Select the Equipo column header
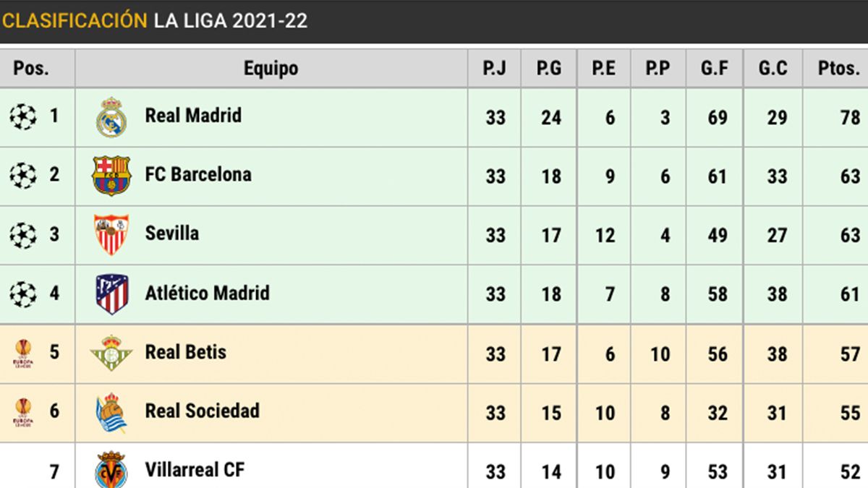The image size is (868, 488). pyautogui.click(x=271, y=69)
